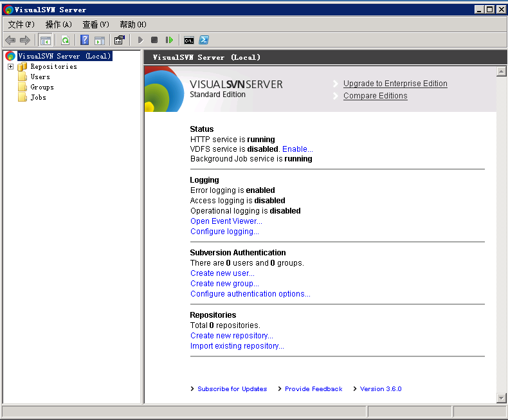Click the Back arrow in toolbar
Image resolution: width=508 pixels, height=420 pixels.
coord(10,40)
